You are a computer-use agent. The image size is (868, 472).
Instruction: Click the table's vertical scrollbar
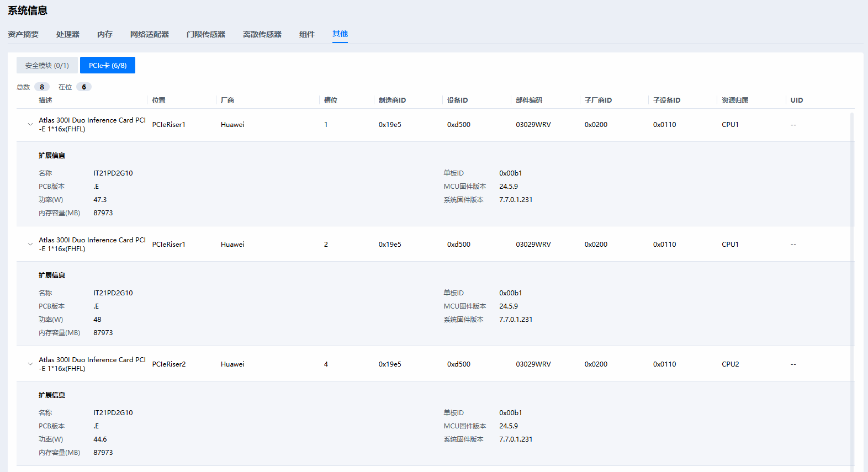[x=852, y=276]
